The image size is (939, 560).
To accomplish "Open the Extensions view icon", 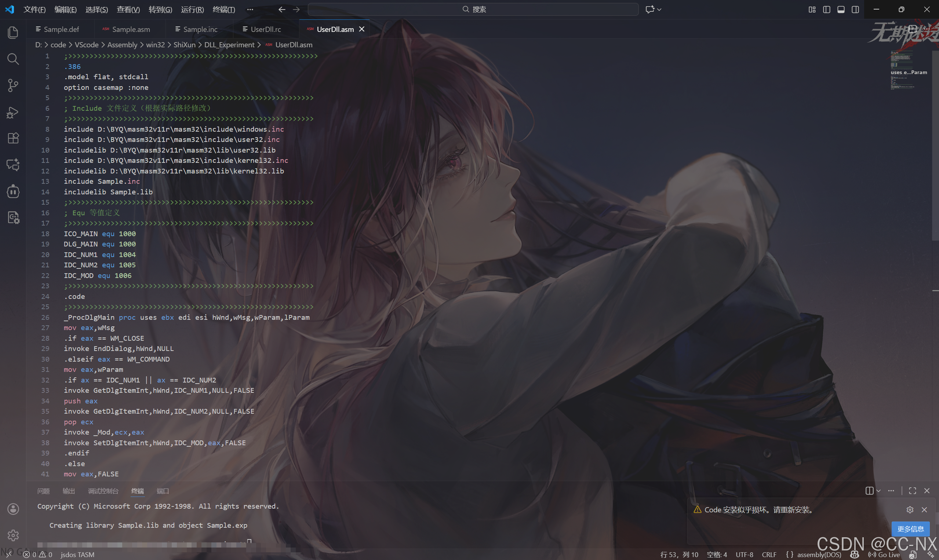I will point(13,138).
